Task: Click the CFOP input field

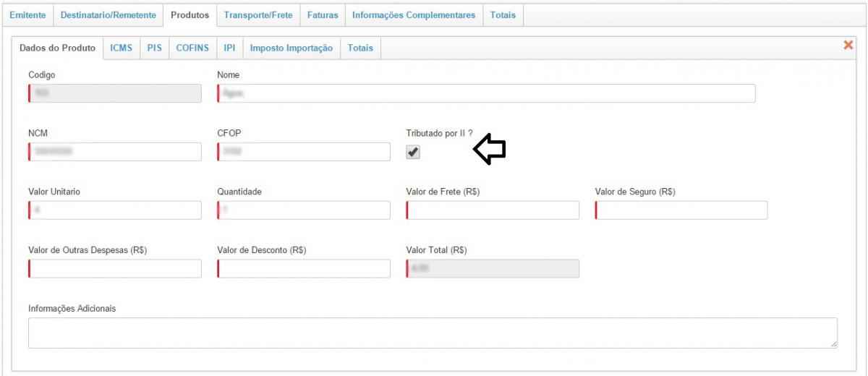Action: [x=304, y=152]
